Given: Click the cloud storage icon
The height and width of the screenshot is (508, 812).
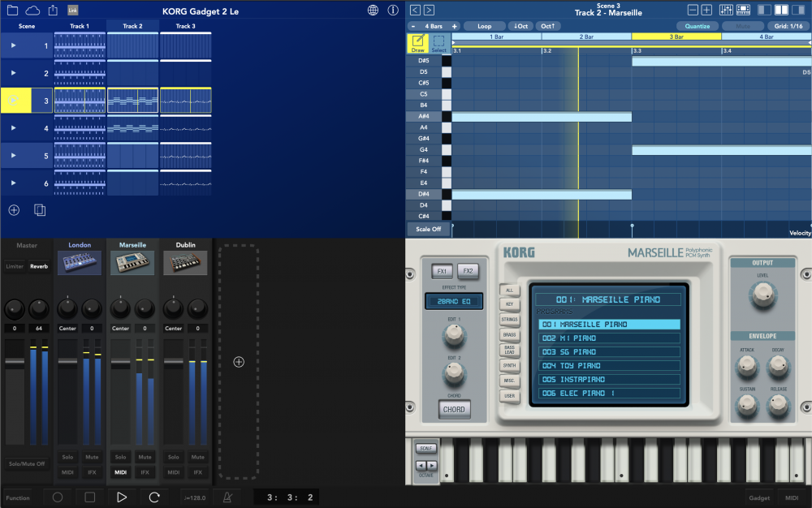Looking at the screenshot, I should 32,11.
